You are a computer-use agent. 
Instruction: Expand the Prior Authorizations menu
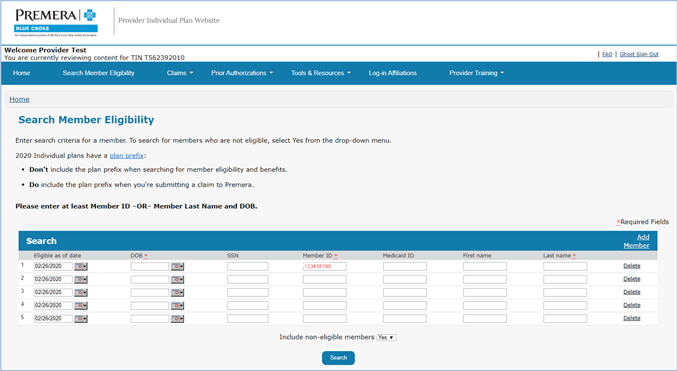point(242,73)
